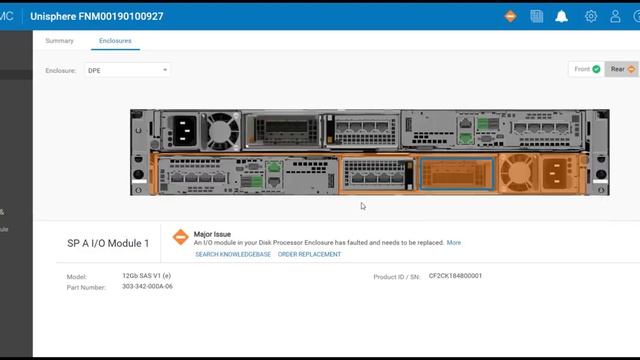640x360 pixels.
Task: Click the ORDER REPLACEMENT link
Action: click(x=309, y=254)
